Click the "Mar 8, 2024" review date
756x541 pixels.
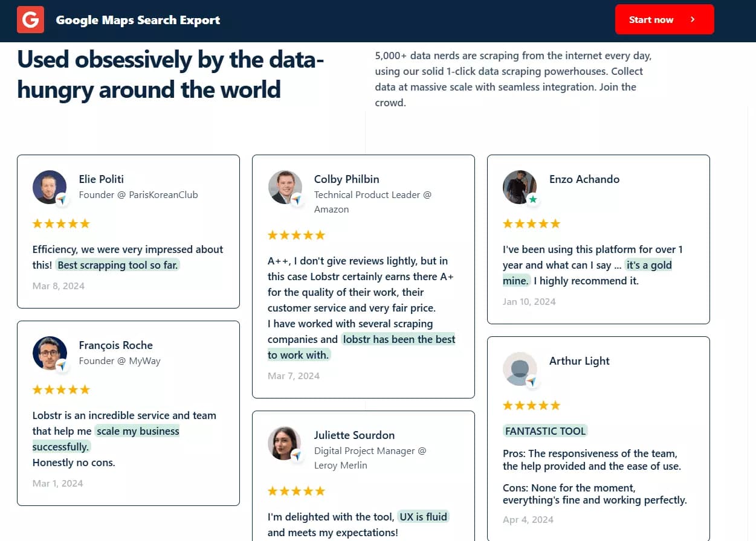[x=59, y=286]
